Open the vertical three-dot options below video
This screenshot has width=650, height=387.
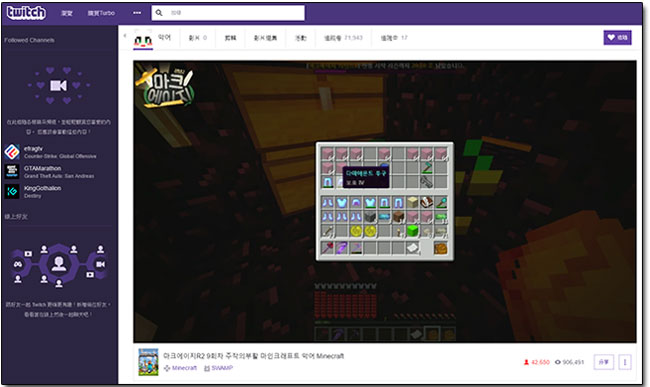625,362
